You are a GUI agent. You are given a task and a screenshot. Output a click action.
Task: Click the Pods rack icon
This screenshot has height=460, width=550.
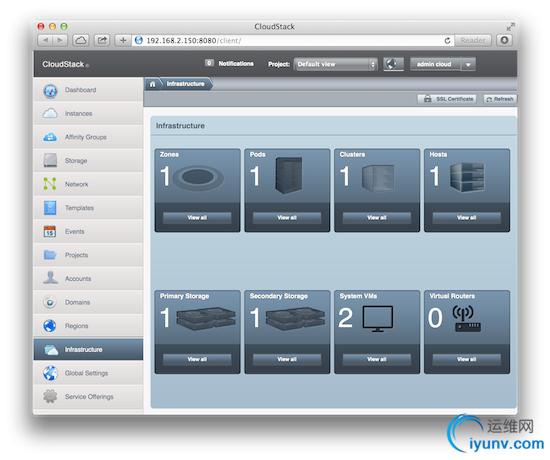tap(288, 175)
